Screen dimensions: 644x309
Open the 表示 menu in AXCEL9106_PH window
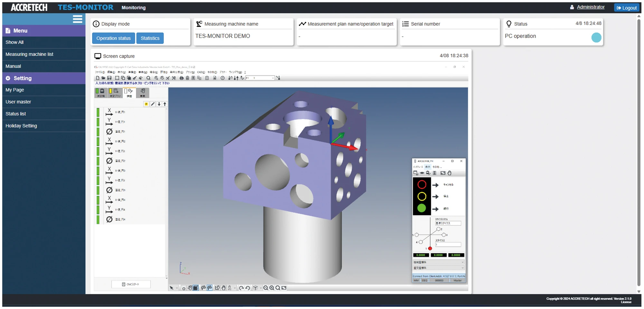coord(427,167)
